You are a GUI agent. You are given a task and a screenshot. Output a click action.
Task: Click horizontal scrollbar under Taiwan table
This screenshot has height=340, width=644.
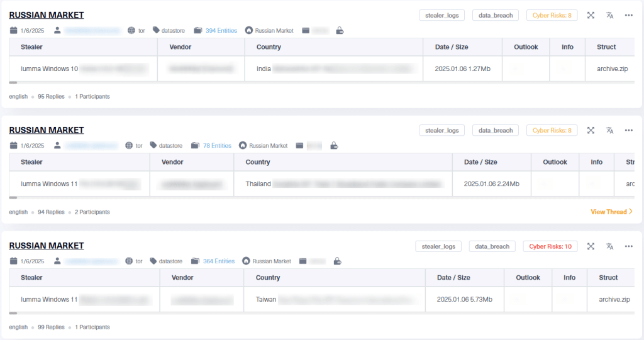[x=13, y=314]
